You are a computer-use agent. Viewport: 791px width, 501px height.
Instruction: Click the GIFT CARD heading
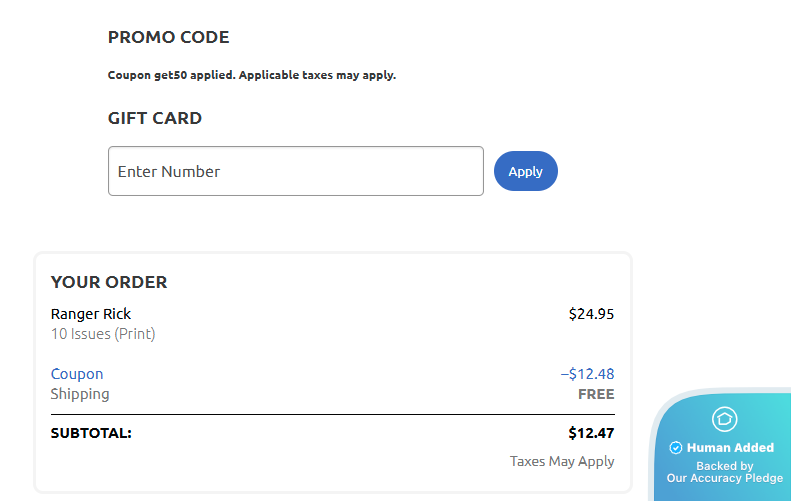[155, 118]
